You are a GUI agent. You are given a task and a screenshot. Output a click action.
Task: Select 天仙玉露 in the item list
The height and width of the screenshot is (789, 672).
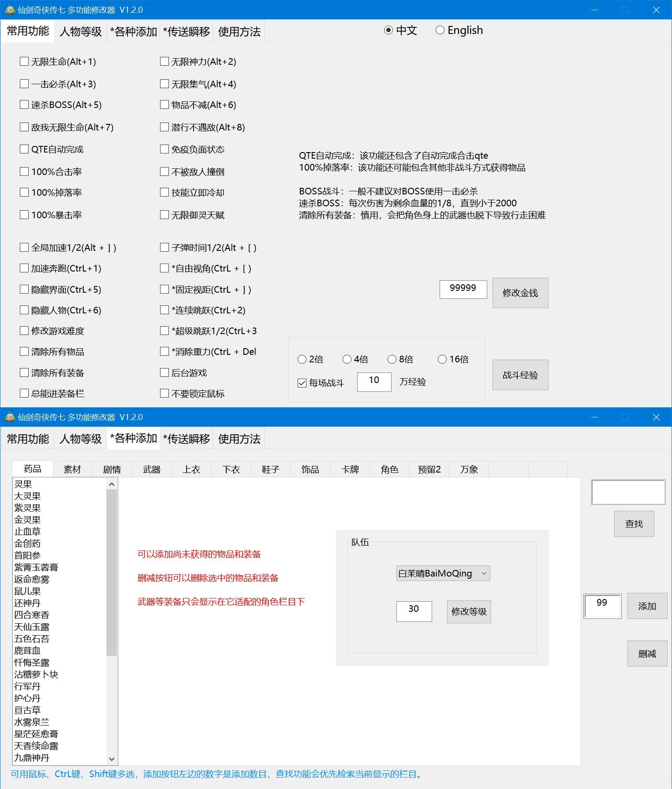point(60,627)
